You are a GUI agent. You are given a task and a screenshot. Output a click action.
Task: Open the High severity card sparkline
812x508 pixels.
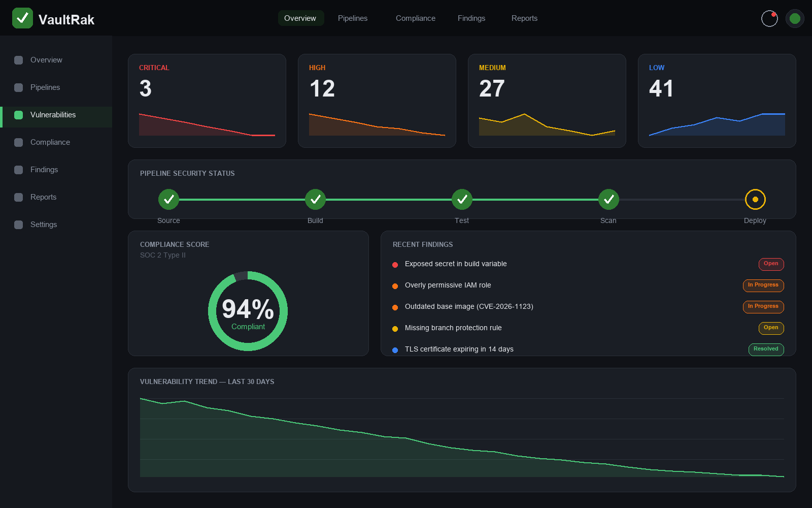[x=377, y=124]
